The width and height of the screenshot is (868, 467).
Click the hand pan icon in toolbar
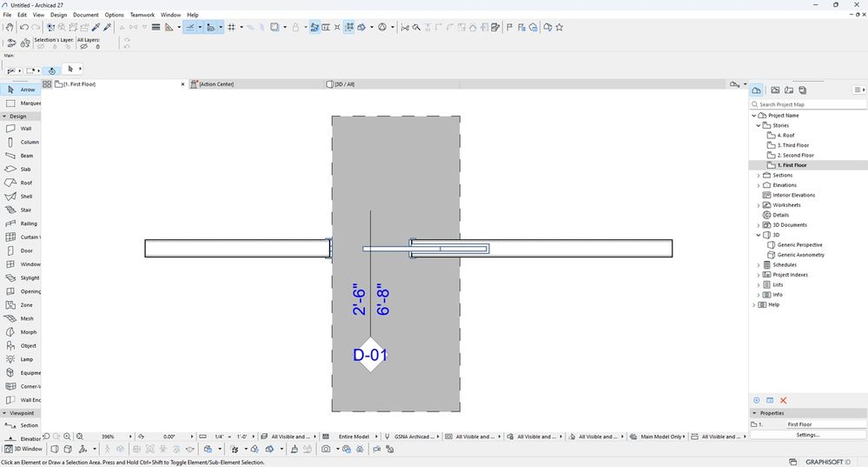[9, 27]
